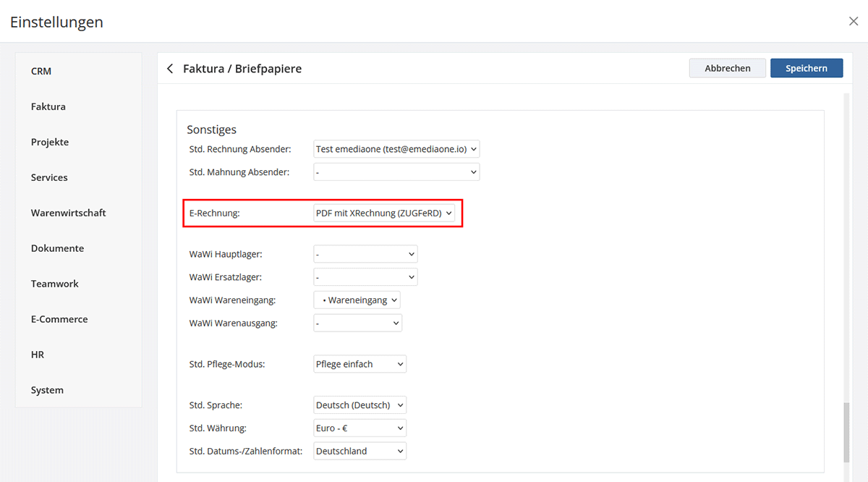
Task: Select a language in Std. Sprache
Action: tap(359, 405)
